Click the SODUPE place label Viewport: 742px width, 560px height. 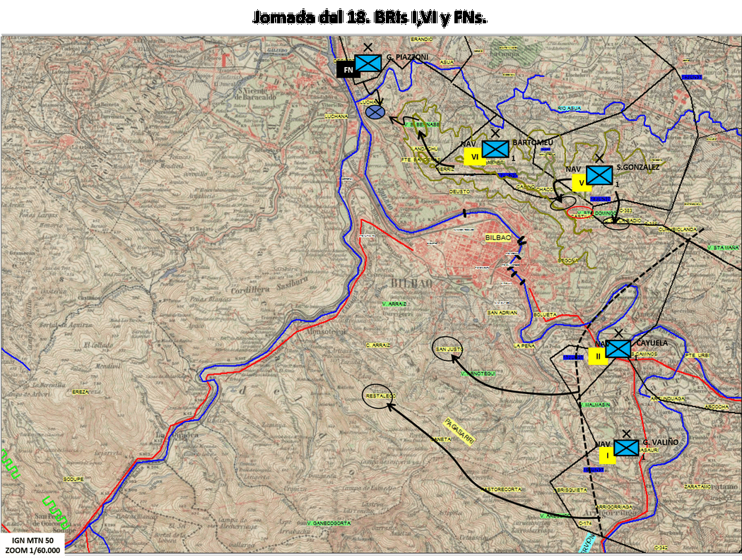[73, 479]
